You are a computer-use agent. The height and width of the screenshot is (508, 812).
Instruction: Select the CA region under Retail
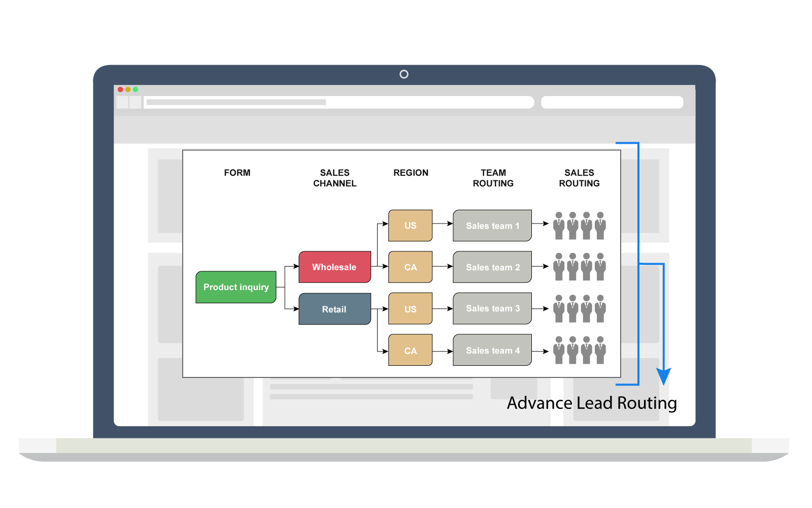click(410, 350)
